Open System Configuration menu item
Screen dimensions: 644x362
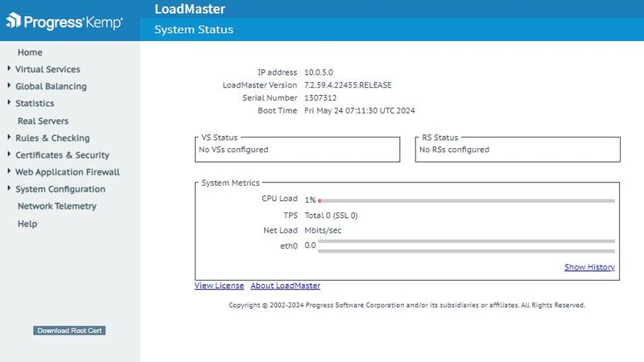[60, 189]
